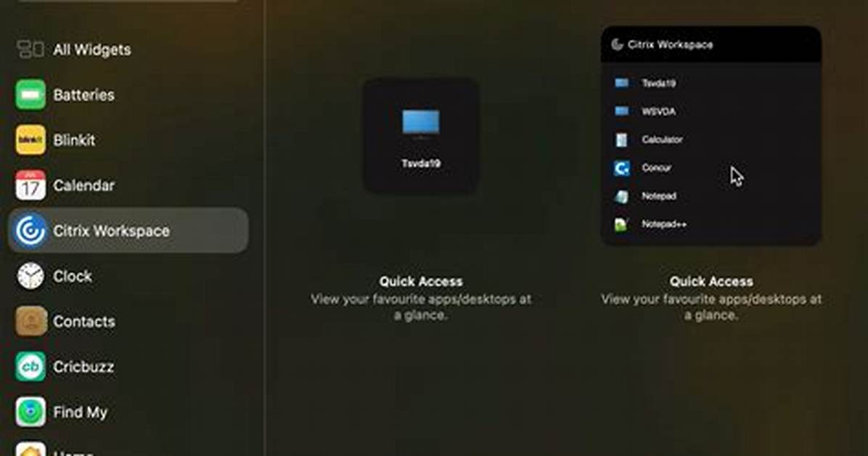
Task: Open Contacts widgets
Action: tap(84, 322)
